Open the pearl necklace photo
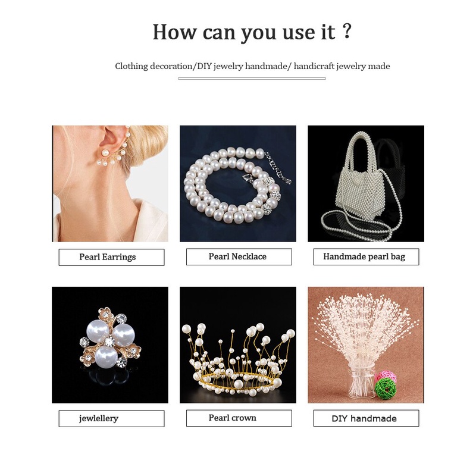The image size is (476, 476). (x=237, y=184)
